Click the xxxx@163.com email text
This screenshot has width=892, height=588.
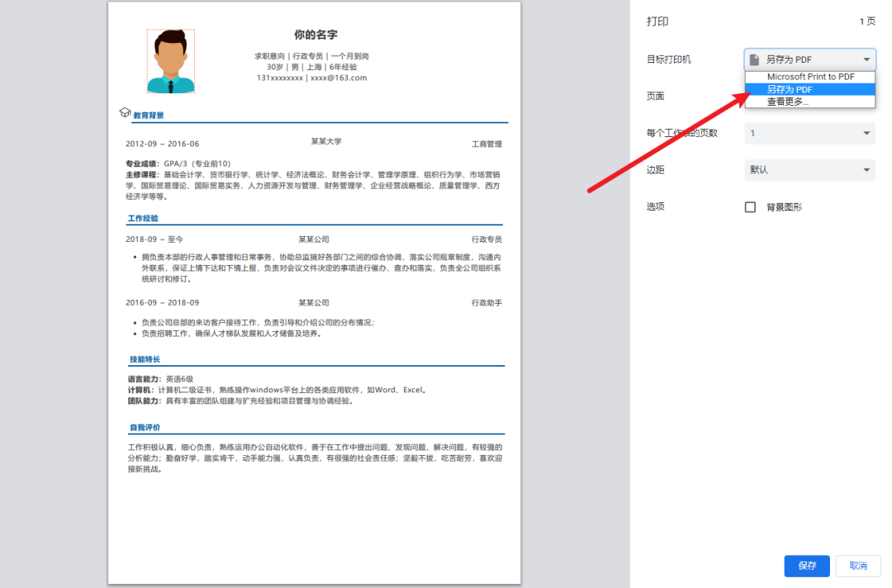coord(339,78)
